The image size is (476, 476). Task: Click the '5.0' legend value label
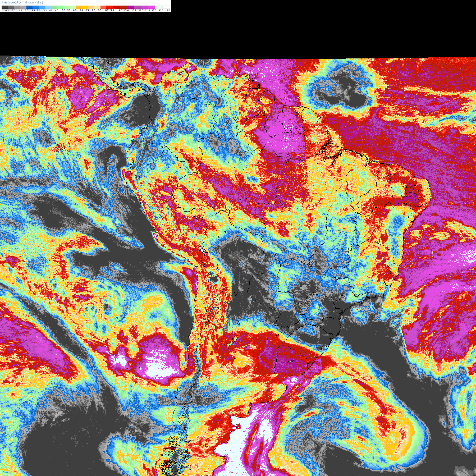coord(63,10)
